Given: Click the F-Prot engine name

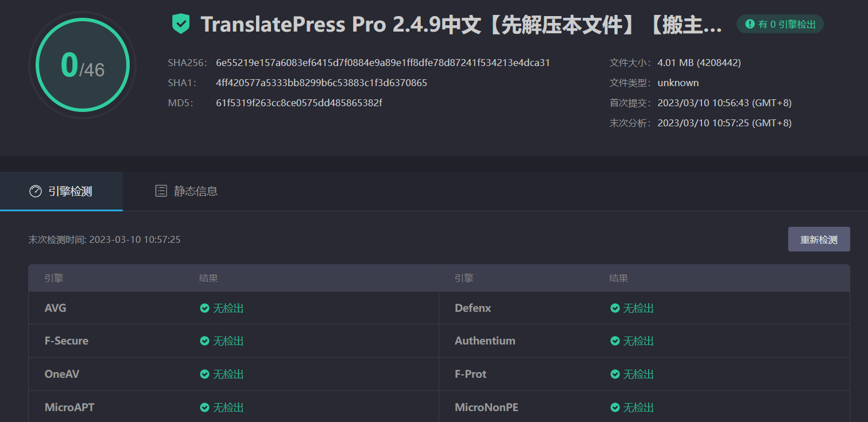Looking at the screenshot, I should click(x=471, y=374).
